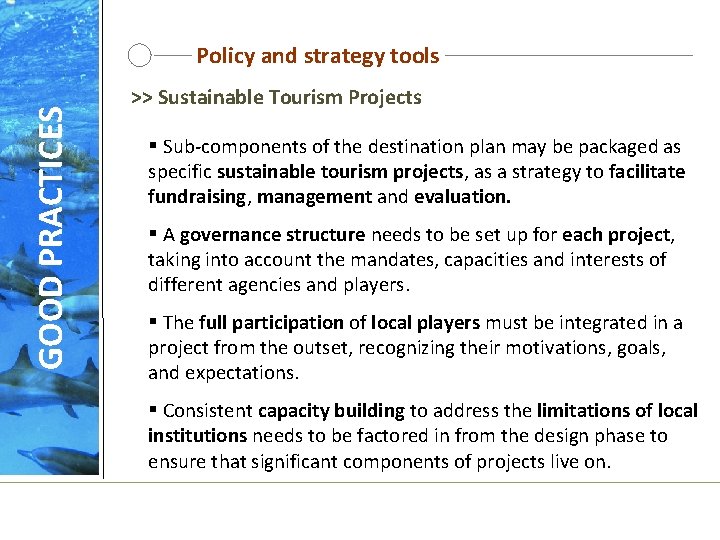Click the bold phrase 'sustainable tourism projects'
This screenshot has width=720, height=540.
tap(340, 172)
